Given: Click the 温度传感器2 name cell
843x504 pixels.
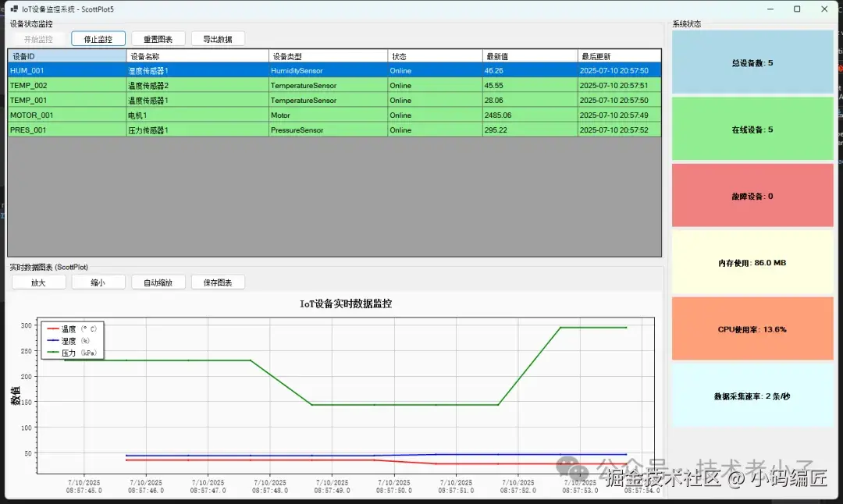Looking at the screenshot, I should (197, 86).
